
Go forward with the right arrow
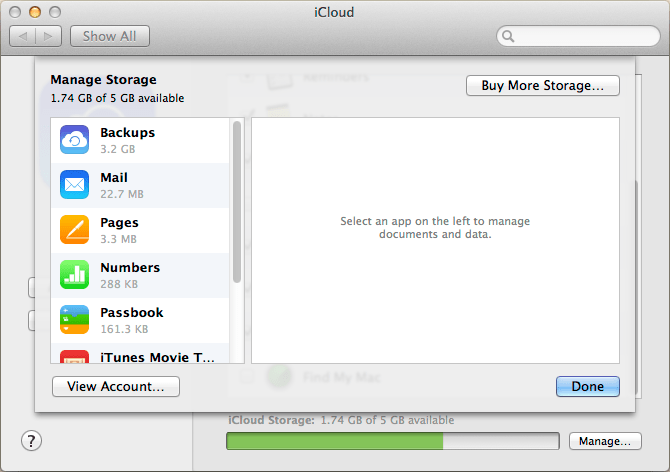pyautogui.click(x=48, y=36)
